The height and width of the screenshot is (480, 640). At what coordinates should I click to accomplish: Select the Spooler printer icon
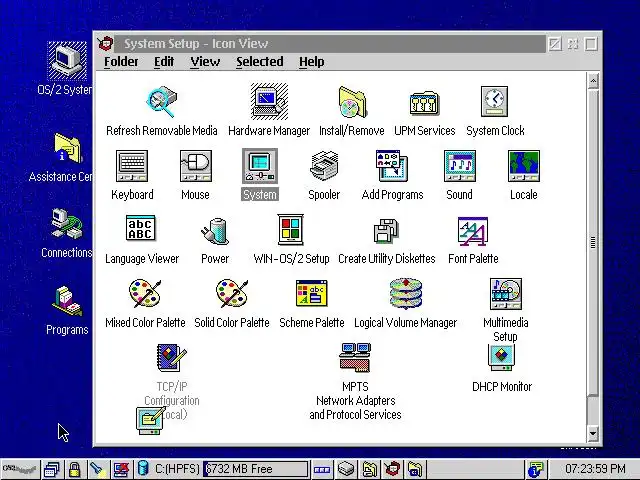tap(324, 166)
